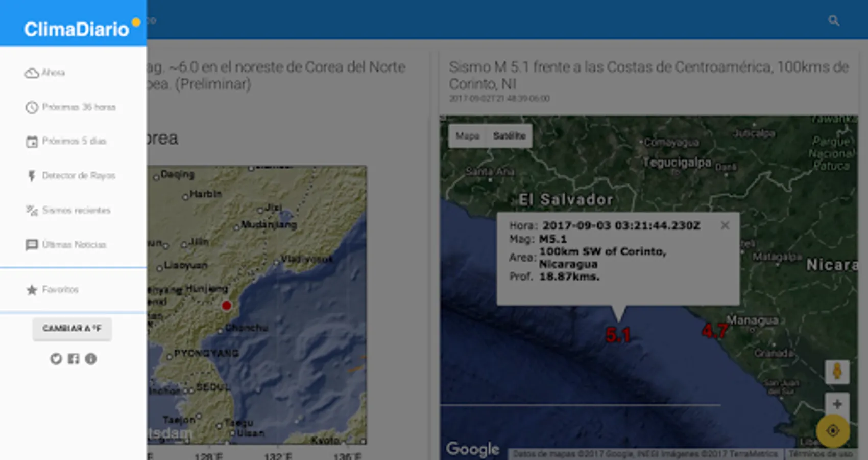Open the Facebook link icon
This screenshot has width=868, height=460.
click(74, 359)
